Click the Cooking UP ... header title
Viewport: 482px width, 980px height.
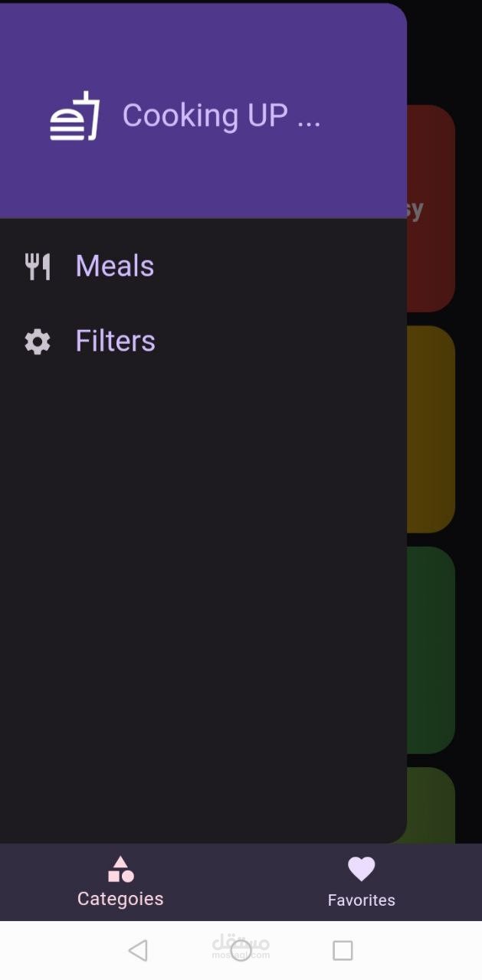point(221,116)
